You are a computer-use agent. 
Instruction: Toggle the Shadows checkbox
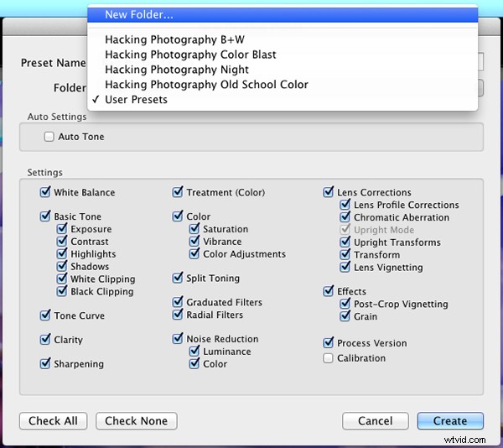[x=61, y=266]
